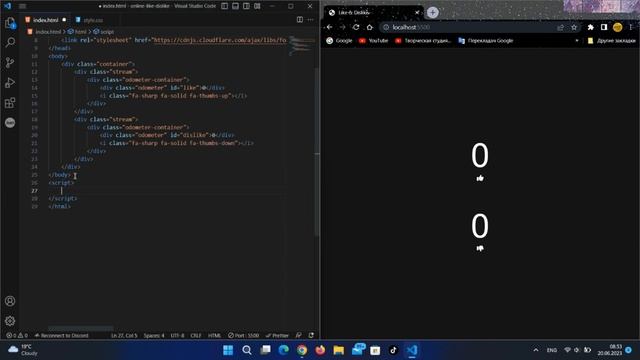Share this page from the address bar
Screen dimensions: 640x360
tap(560, 27)
